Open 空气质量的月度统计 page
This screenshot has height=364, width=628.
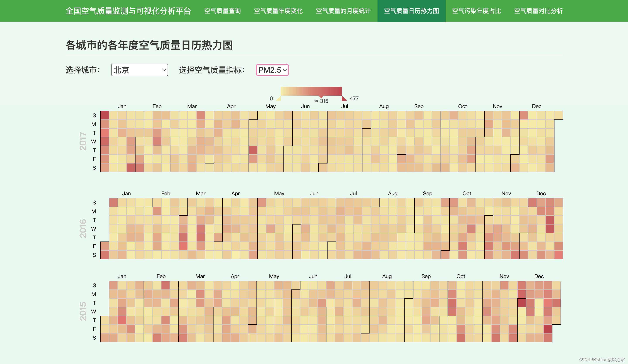(343, 11)
